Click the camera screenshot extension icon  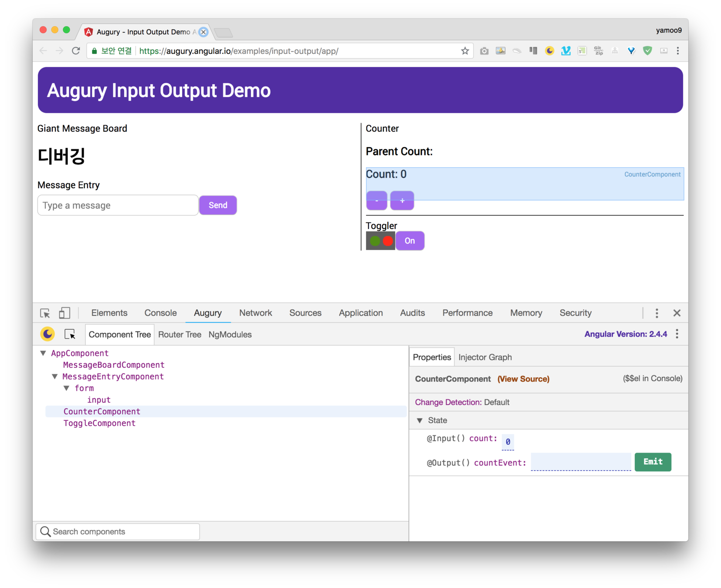pyautogui.click(x=484, y=51)
